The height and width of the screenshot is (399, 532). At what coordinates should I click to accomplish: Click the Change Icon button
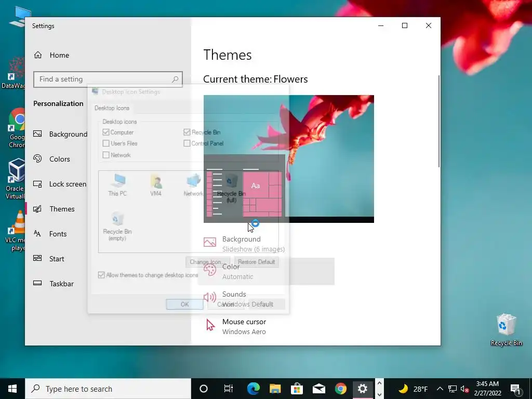[x=208, y=262]
